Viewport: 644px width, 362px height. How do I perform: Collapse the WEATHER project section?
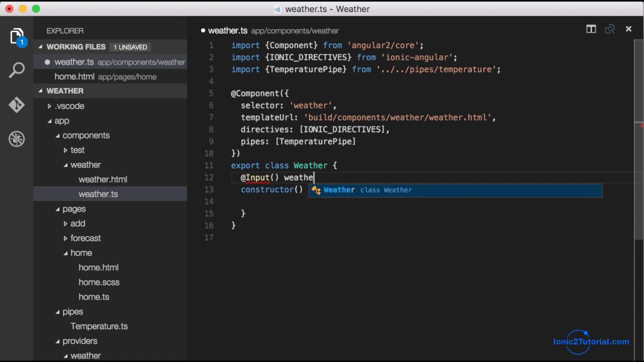(x=41, y=91)
